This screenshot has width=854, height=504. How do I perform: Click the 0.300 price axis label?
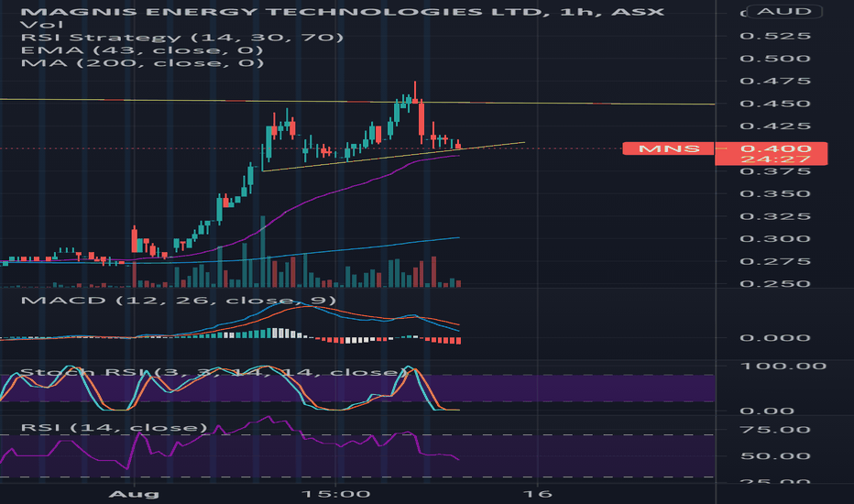coord(775,238)
